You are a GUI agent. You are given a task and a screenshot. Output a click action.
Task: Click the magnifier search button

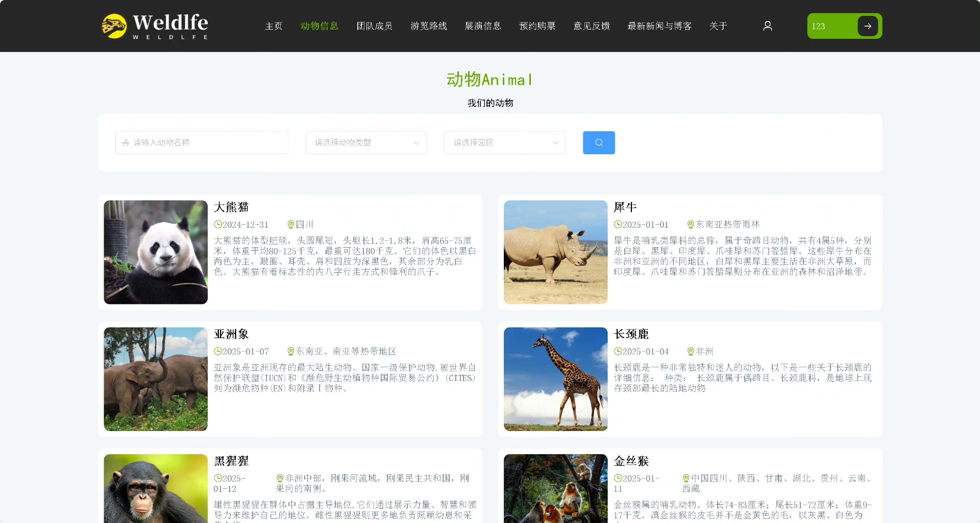[x=599, y=142]
